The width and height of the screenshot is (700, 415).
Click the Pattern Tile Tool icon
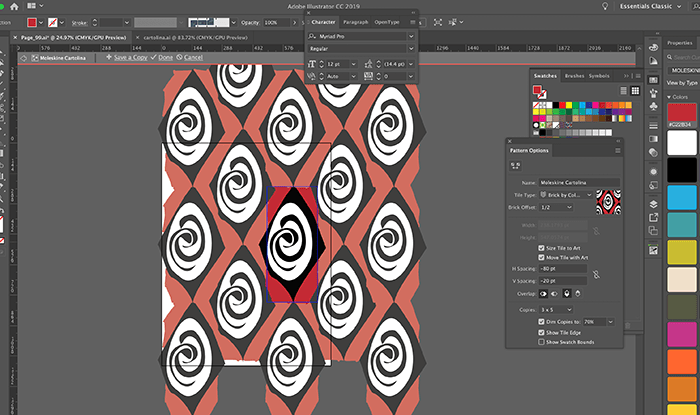click(x=515, y=166)
